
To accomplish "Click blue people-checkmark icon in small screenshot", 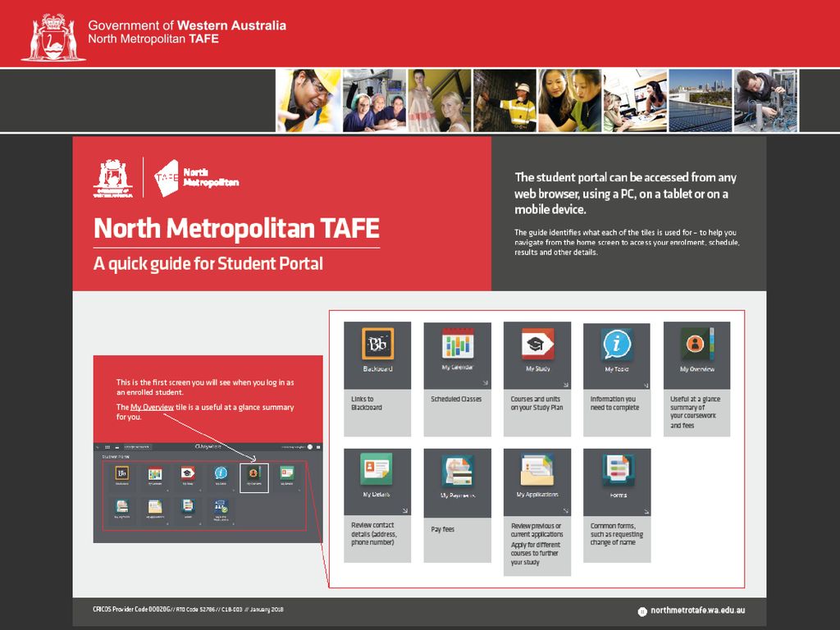I will click(221, 507).
